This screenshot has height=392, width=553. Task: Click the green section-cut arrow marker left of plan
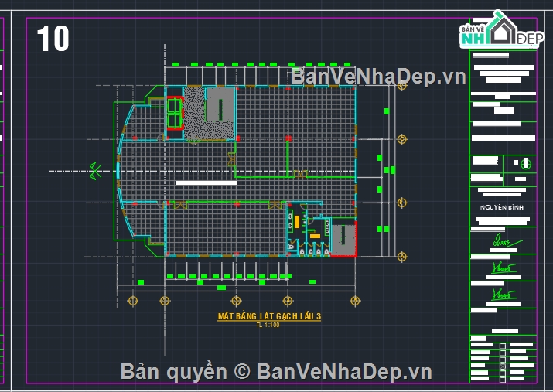click(95, 171)
